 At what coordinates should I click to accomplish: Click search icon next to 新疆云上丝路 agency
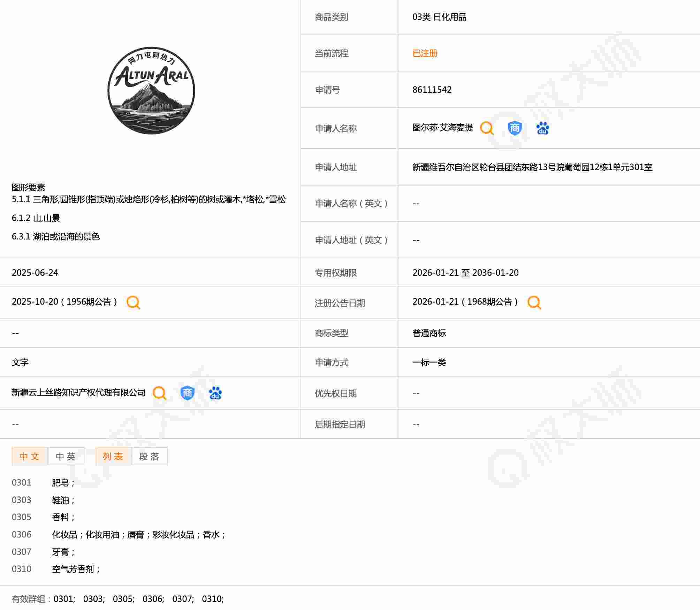(160, 393)
